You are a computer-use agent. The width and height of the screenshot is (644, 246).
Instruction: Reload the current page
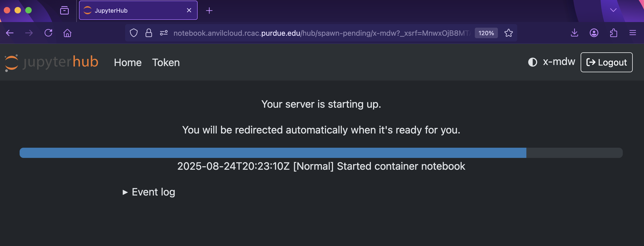coord(48,33)
